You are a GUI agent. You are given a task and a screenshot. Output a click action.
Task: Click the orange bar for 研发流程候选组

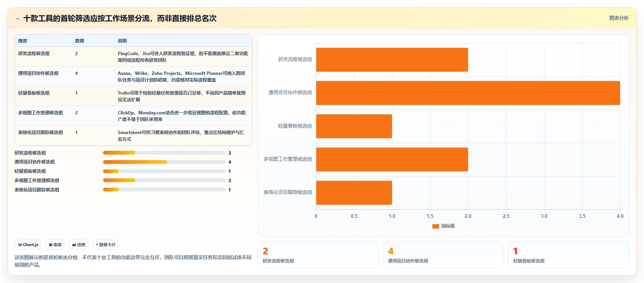pos(392,60)
